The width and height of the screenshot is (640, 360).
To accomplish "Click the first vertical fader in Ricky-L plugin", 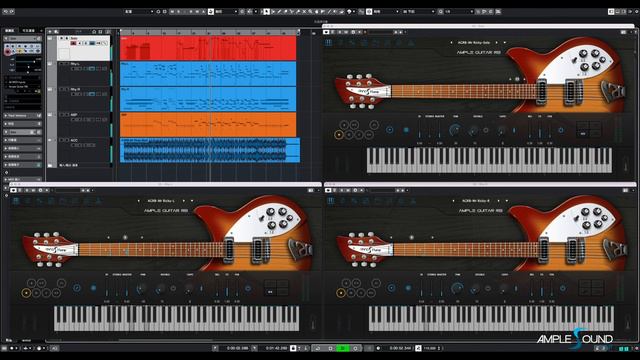I will click(107, 289).
